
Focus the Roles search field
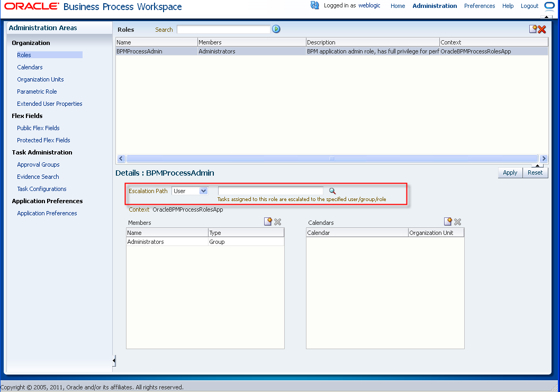(223, 29)
